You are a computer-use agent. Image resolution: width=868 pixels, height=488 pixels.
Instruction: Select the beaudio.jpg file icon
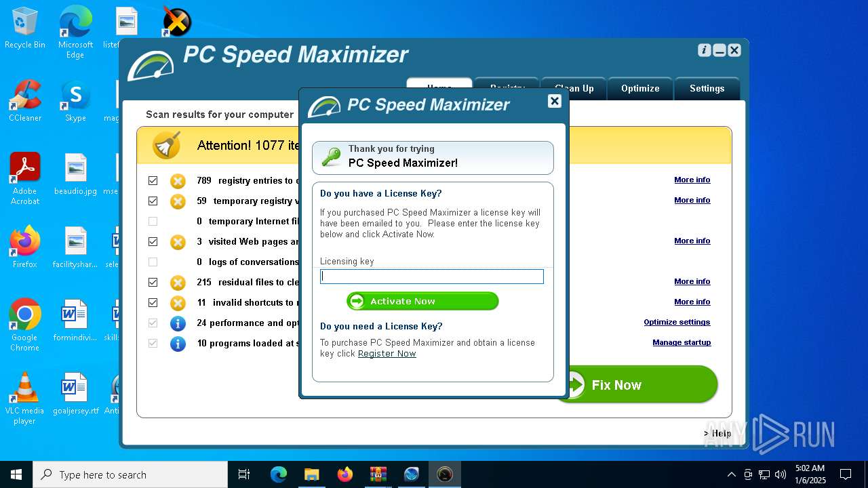[75, 174]
